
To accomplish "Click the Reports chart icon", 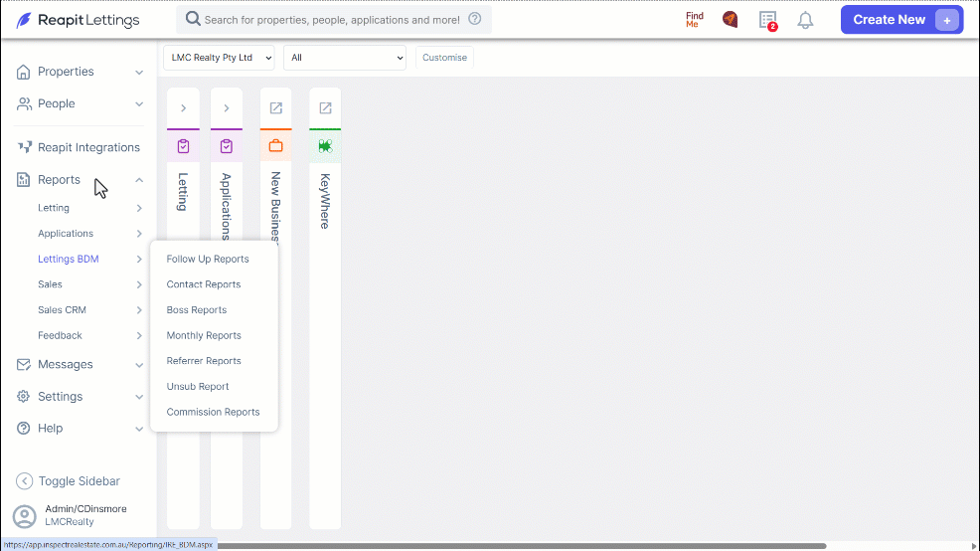I will click(23, 180).
